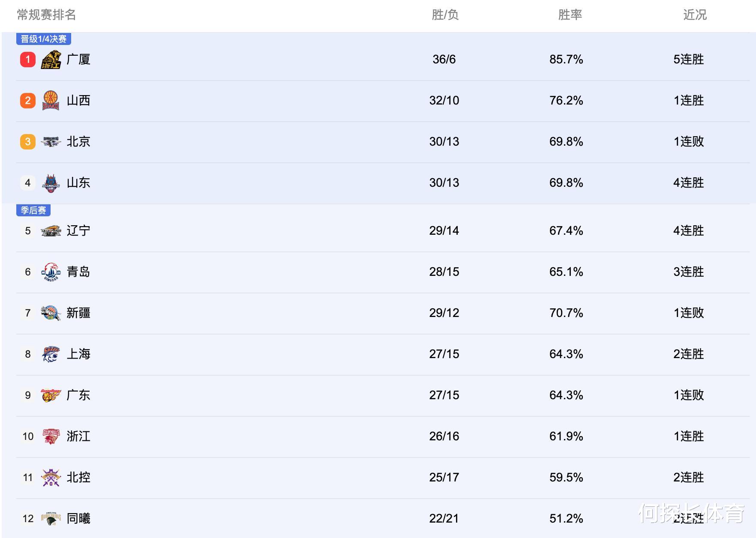
Task: Click the 常规赛排名 column header
Action: click(46, 15)
